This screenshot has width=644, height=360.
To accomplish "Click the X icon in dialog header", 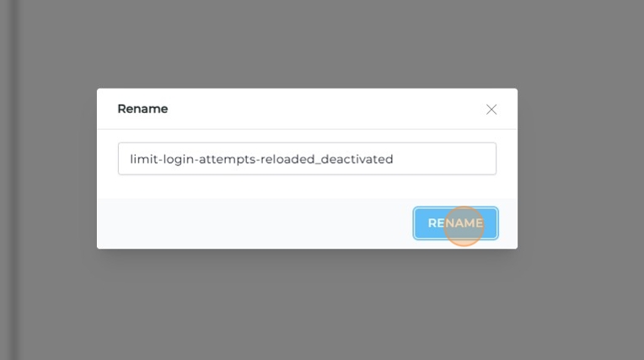I will pos(491,110).
